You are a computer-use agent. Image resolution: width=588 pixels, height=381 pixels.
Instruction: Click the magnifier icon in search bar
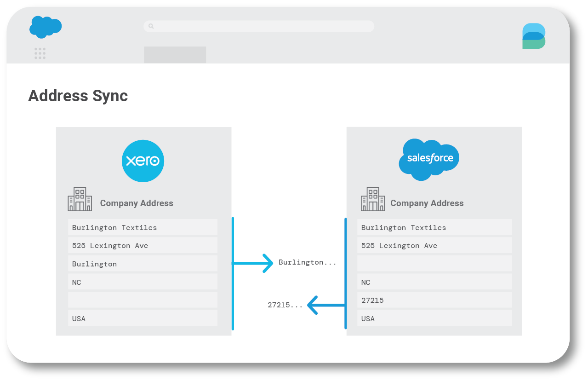[151, 26]
